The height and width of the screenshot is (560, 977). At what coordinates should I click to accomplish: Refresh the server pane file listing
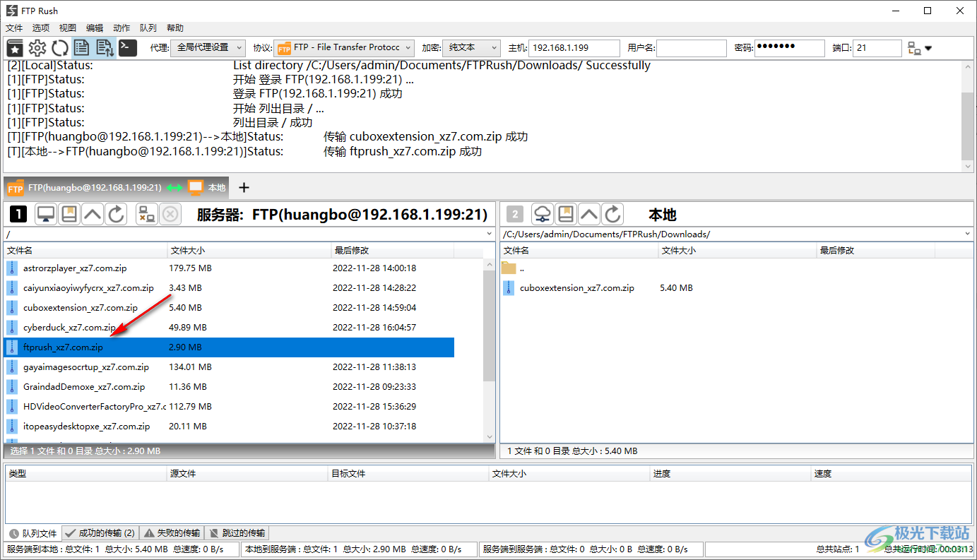coord(116,214)
